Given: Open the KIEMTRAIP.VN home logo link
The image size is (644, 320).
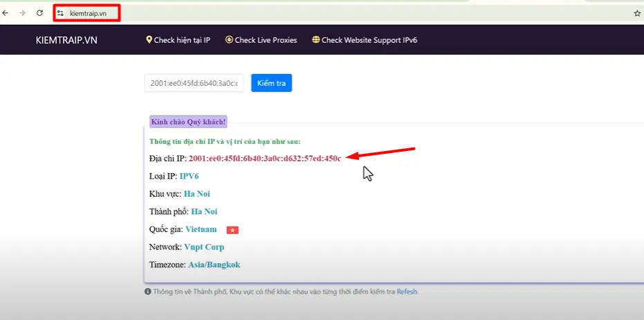Looking at the screenshot, I should click(66, 40).
